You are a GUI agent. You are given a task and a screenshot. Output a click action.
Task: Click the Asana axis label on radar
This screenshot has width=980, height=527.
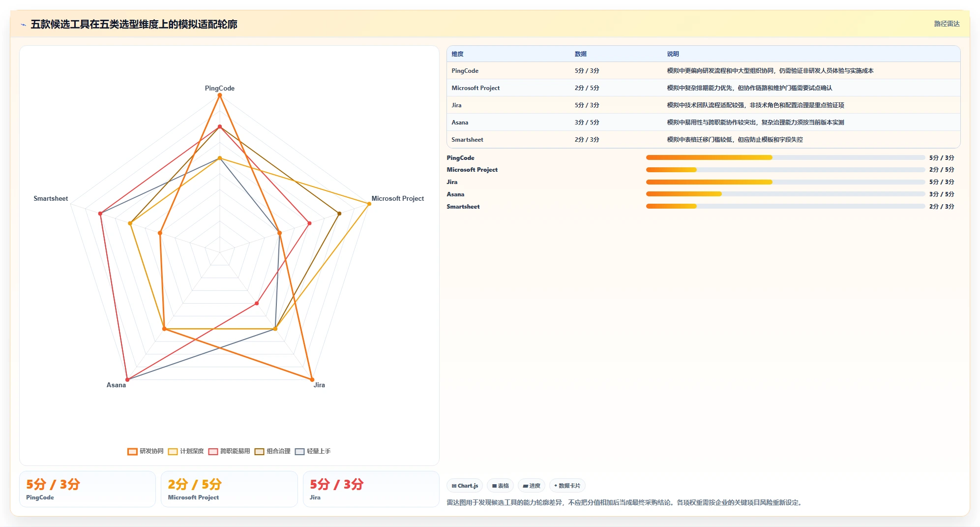[116, 385]
